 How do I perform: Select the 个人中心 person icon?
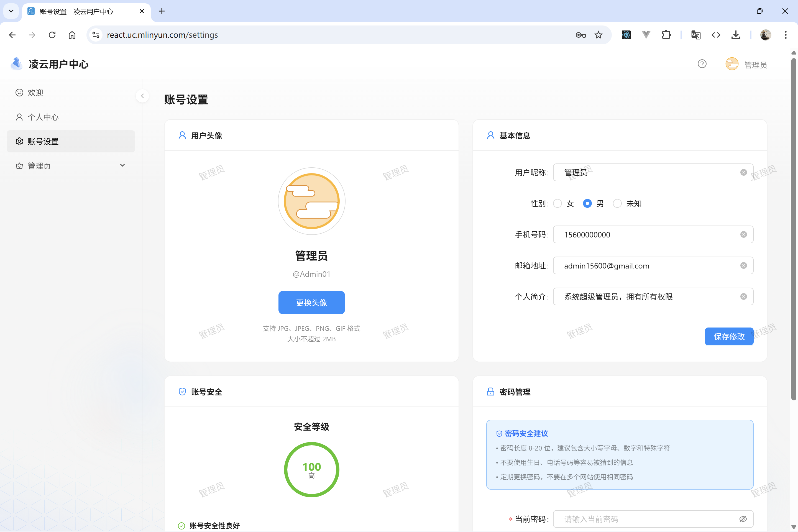click(19, 117)
